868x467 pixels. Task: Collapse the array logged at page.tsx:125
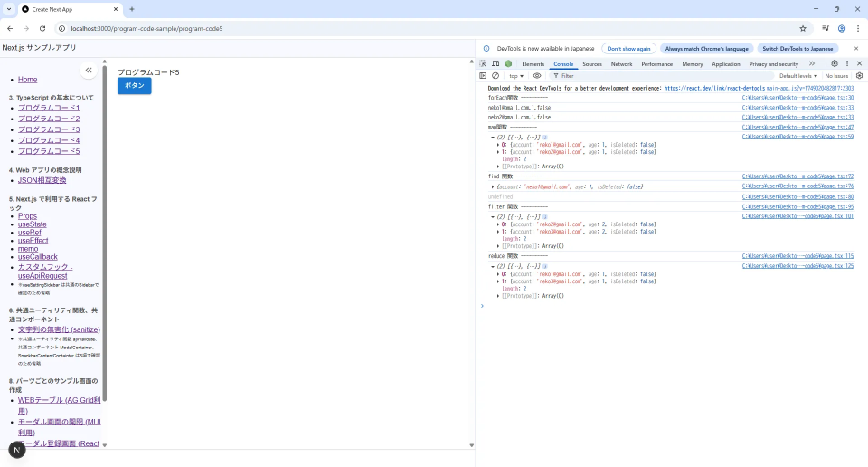tap(492, 266)
